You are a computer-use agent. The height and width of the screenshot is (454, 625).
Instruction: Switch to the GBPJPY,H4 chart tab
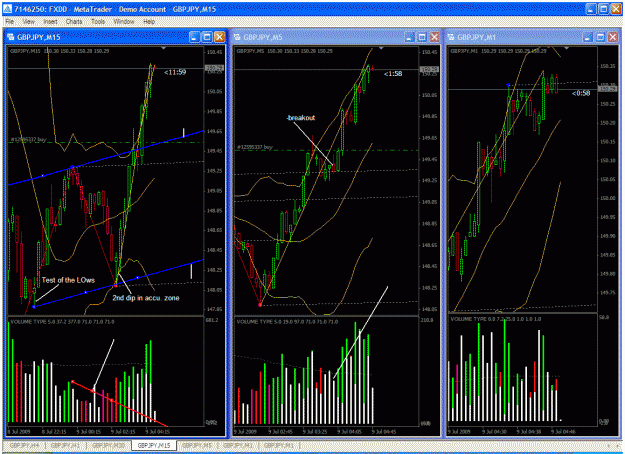24,445
